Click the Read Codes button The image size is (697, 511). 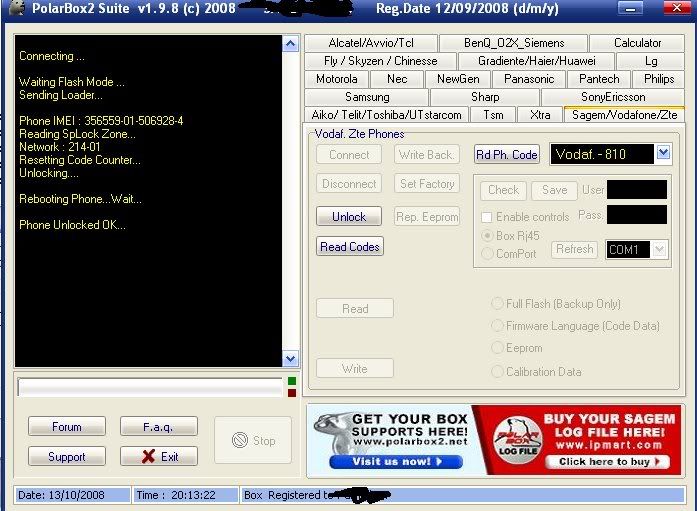tap(350, 247)
